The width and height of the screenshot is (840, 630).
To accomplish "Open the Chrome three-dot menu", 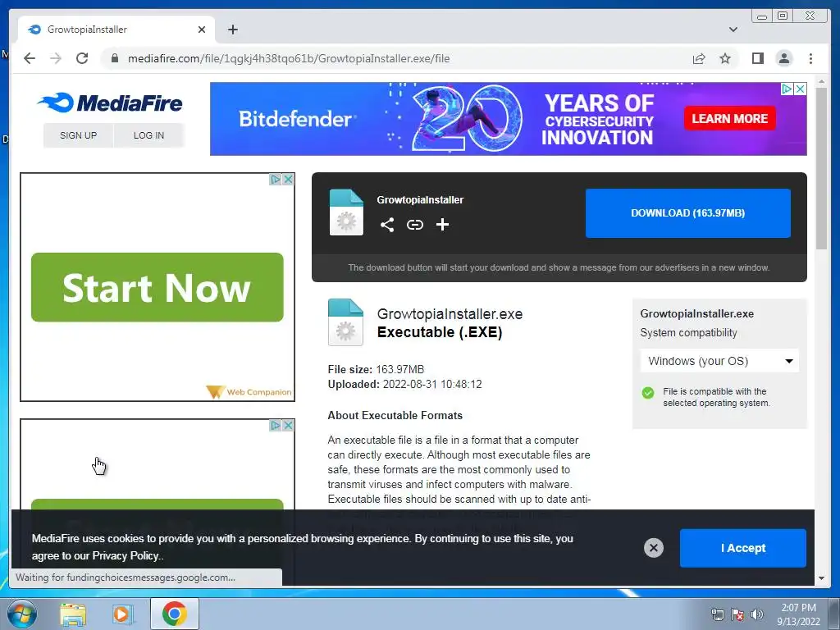I will (810, 58).
